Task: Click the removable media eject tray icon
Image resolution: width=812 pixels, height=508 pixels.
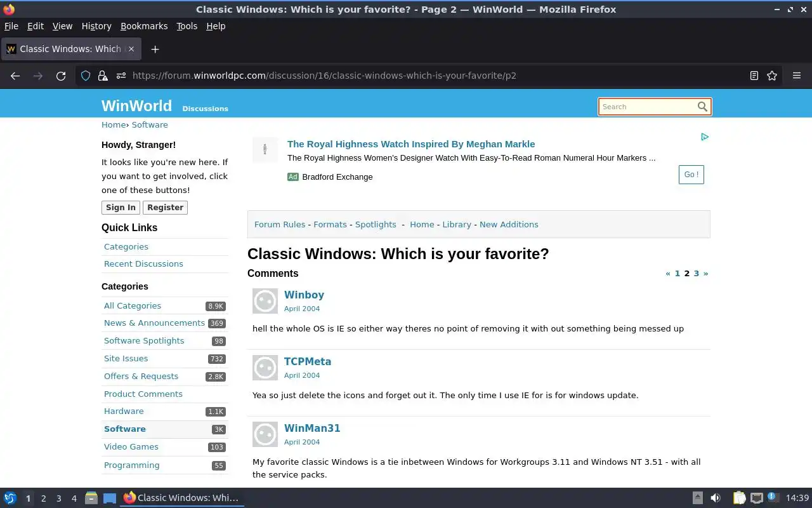Action: (x=697, y=498)
